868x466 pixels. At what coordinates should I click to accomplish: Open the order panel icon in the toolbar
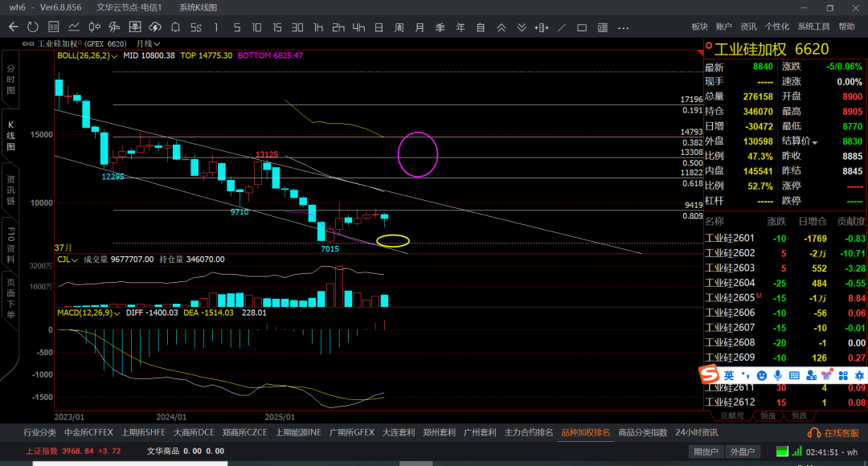134,27
